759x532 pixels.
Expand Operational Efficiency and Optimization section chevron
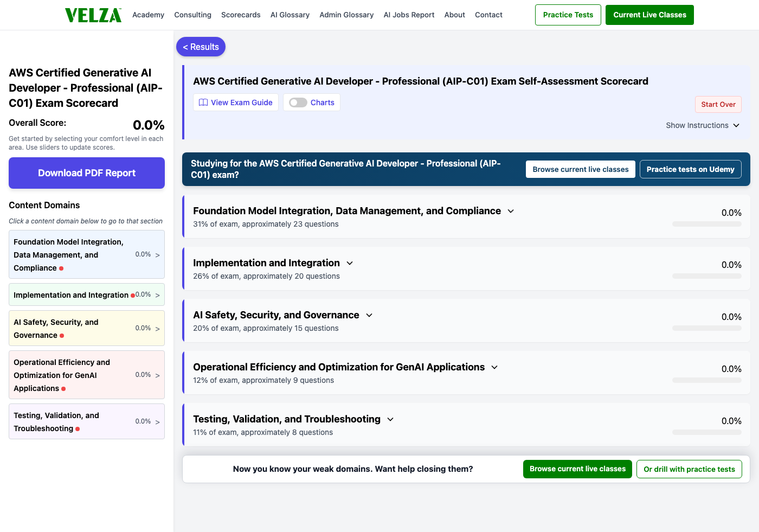[494, 367]
